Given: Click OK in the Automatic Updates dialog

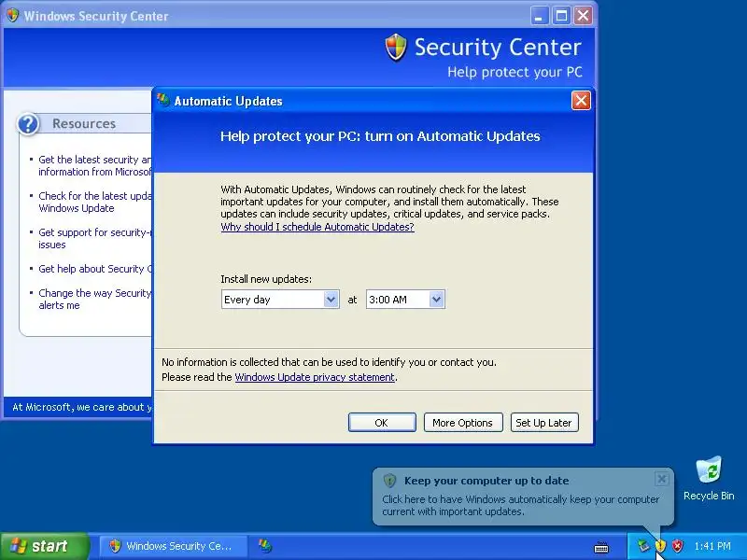Looking at the screenshot, I should [382, 423].
